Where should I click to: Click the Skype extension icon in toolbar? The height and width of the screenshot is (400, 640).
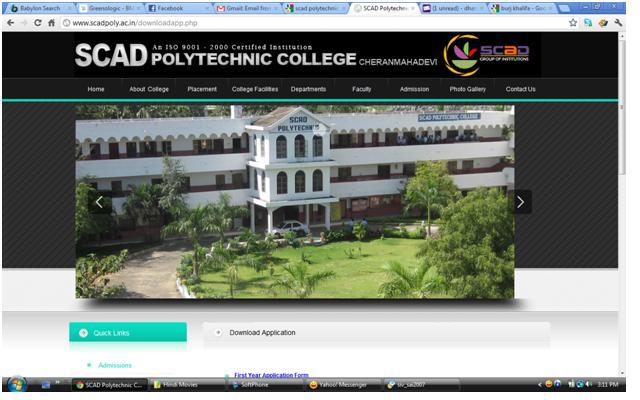588,23
